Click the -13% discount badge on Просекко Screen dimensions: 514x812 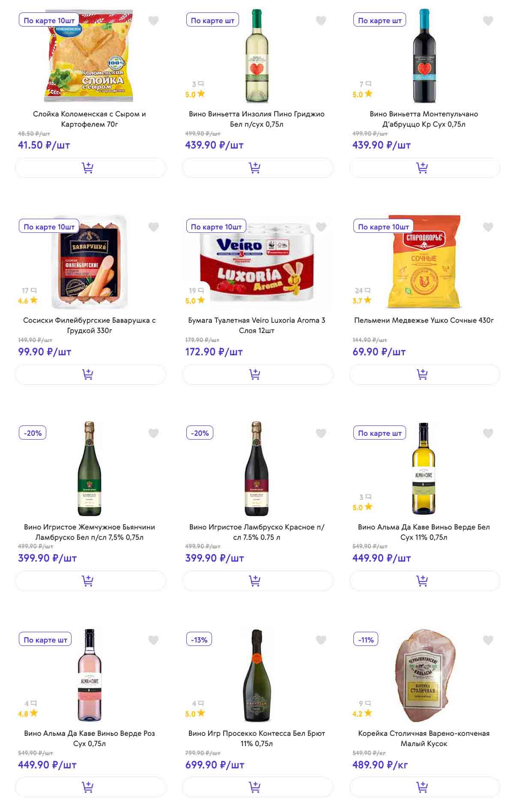[x=199, y=639]
